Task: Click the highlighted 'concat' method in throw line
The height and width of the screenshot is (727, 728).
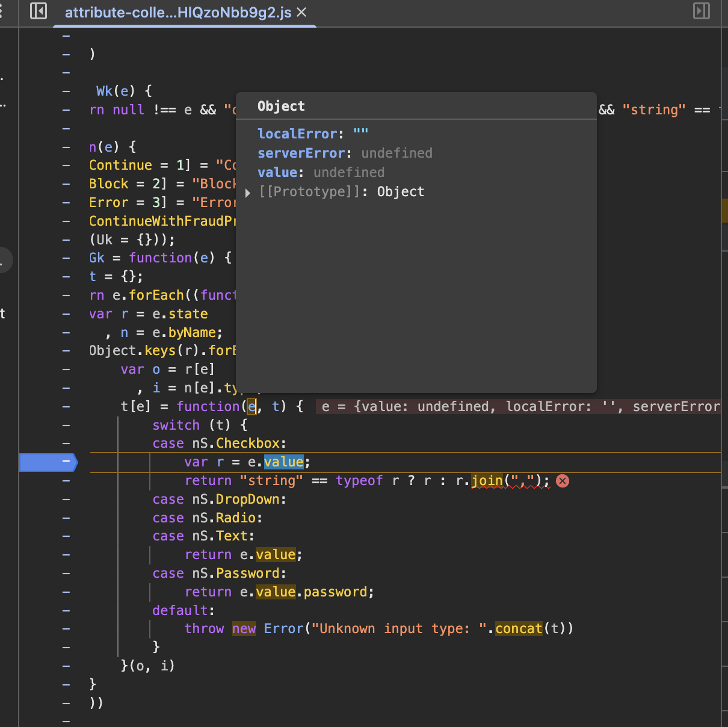Action: pyautogui.click(x=519, y=629)
